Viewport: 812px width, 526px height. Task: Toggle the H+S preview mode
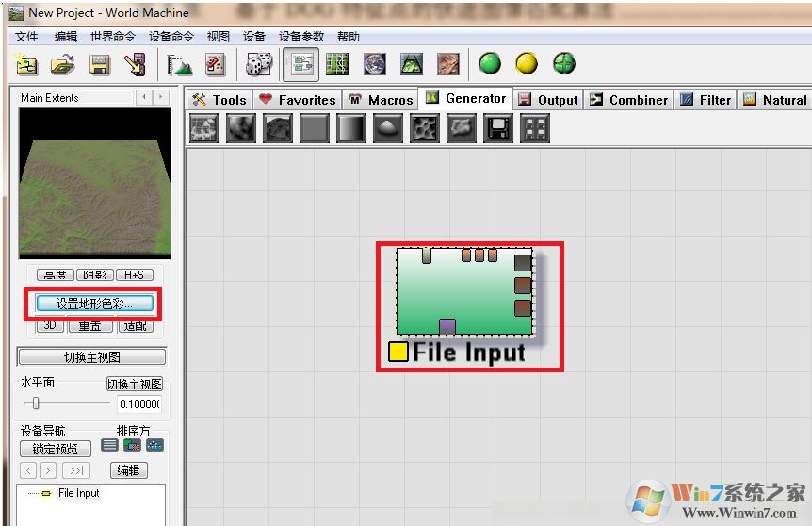click(x=134, y=274)
